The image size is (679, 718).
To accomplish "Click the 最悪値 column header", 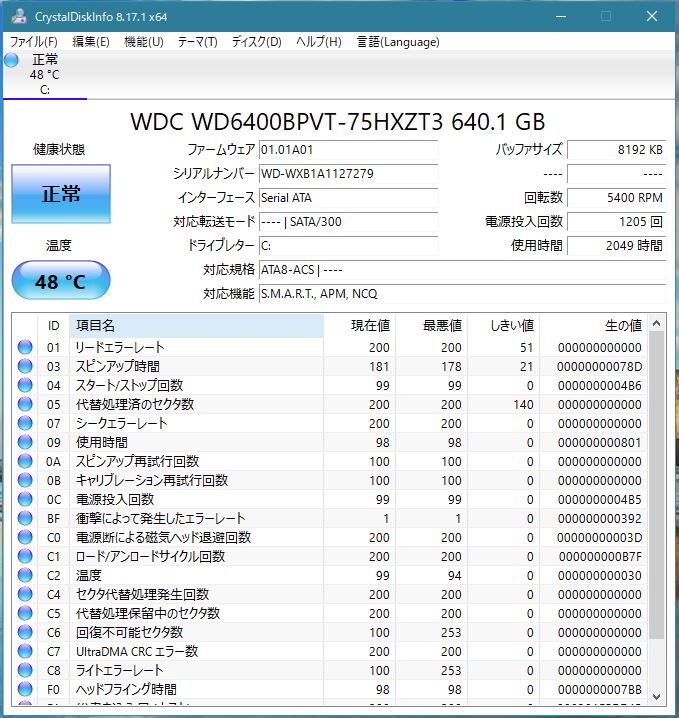I will point(432,326).
